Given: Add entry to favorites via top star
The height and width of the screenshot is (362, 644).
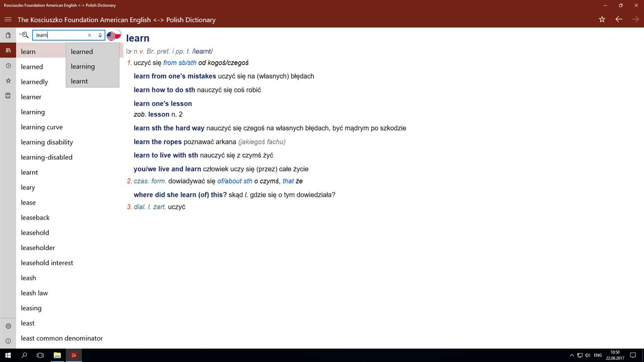Looking at the screenshot, I should pos(602,19).
